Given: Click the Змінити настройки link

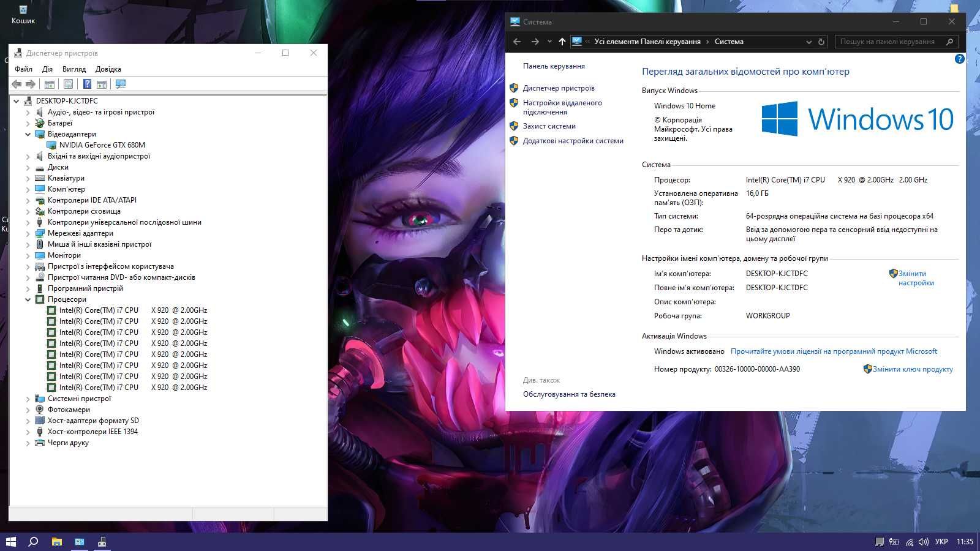Looking at the screenshot, I should click(x=916, y=278).
